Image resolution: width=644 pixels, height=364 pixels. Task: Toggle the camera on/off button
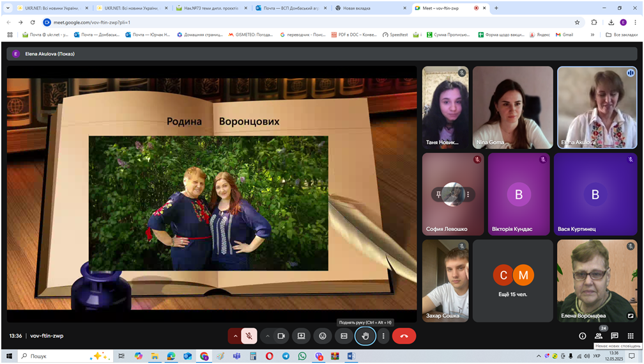(281, 336)
